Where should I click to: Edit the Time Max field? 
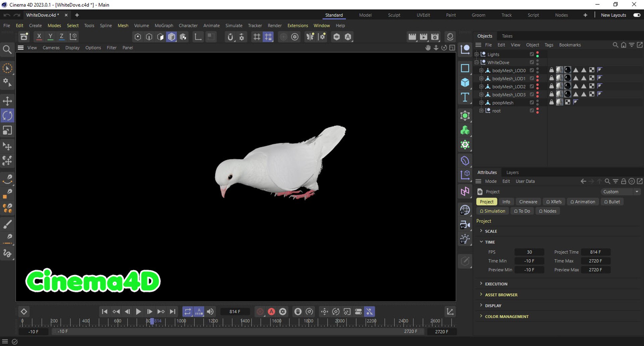click(x=595, y=261)
